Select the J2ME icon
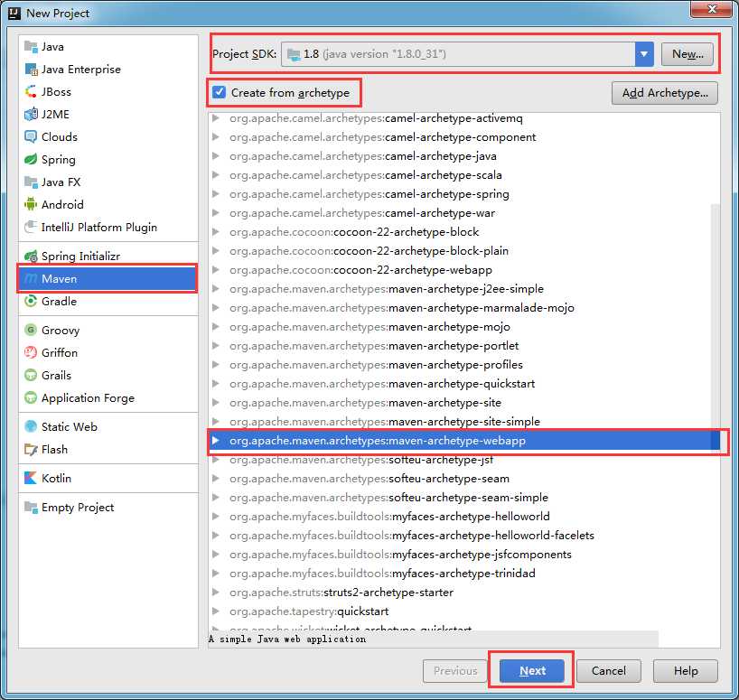This screenshot has height=700, width=739. click(31, 115)
